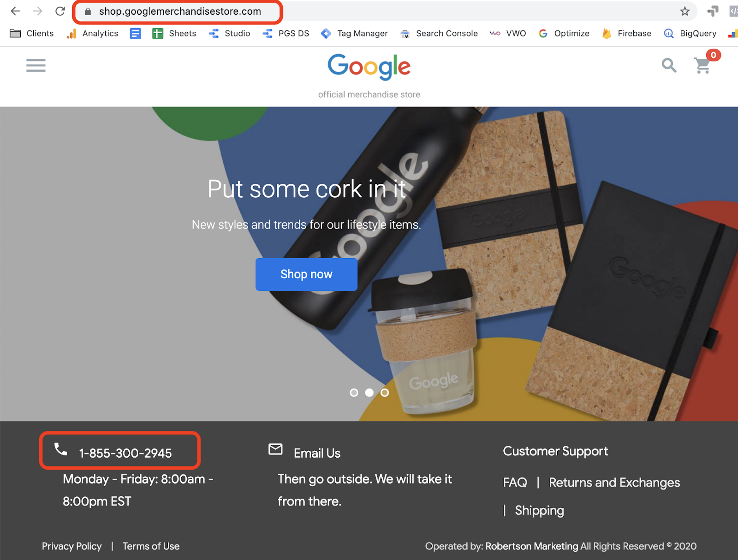Open the Analytics bookmark
The image size is (738, 560).
[x=92, y=33]
